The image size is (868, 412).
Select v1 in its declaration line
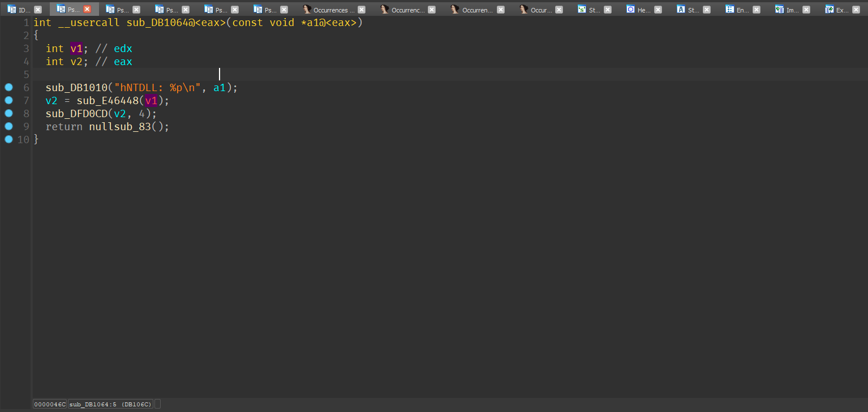[x=76, y=49]
